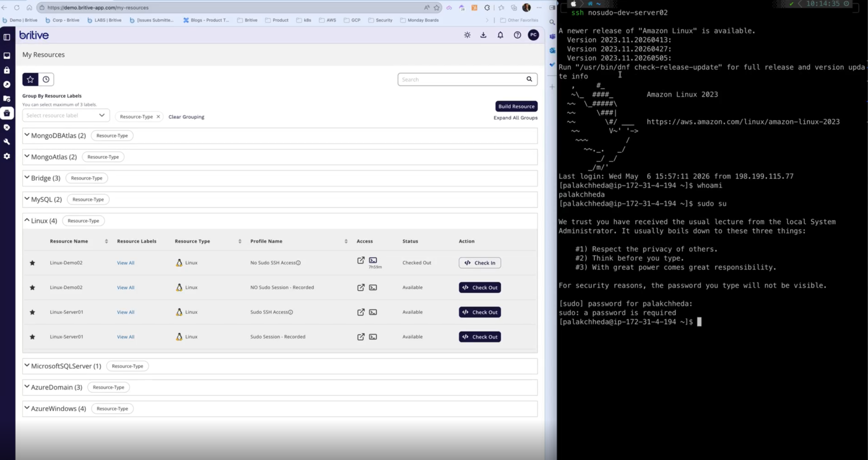Viewport: 868px width, 460px height.
Task: Sort by Resource Type column
Action: [240, 241]
